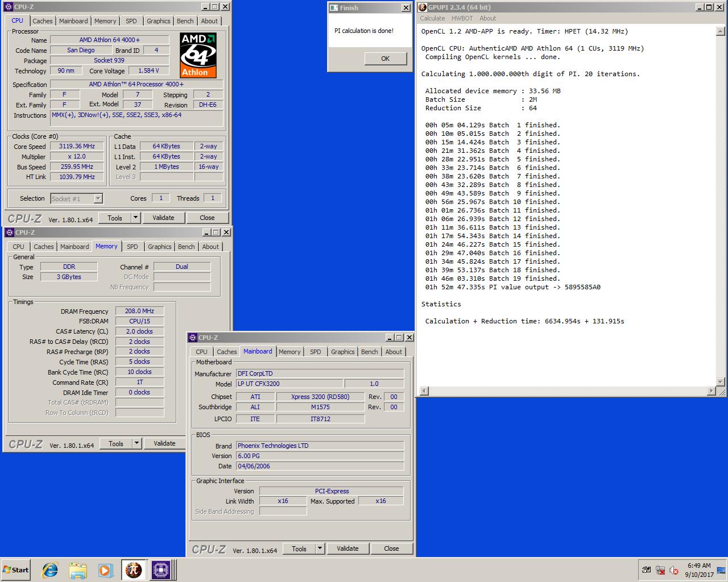Click GPUPI vertical scrollbar up arrow
Viewport: 728px width, 582px height.
coord(721,31)
